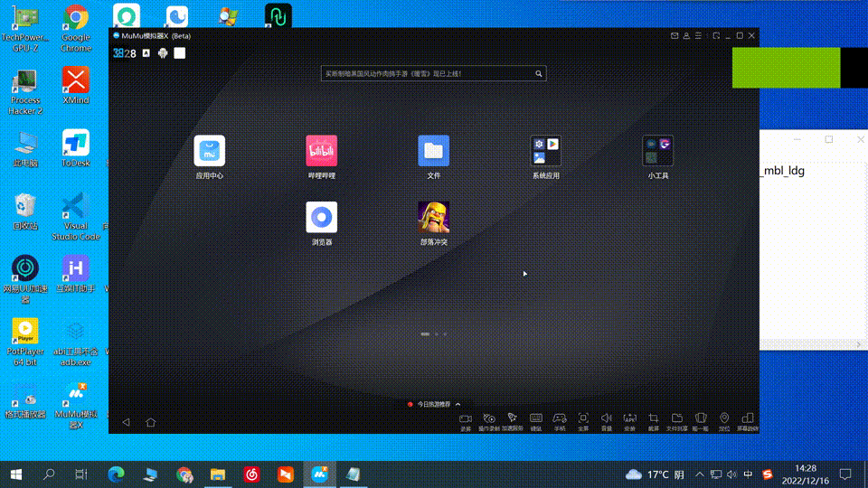868x488 pixels.
Task: Launch the 浏览器 browser app
Action: 322,217
